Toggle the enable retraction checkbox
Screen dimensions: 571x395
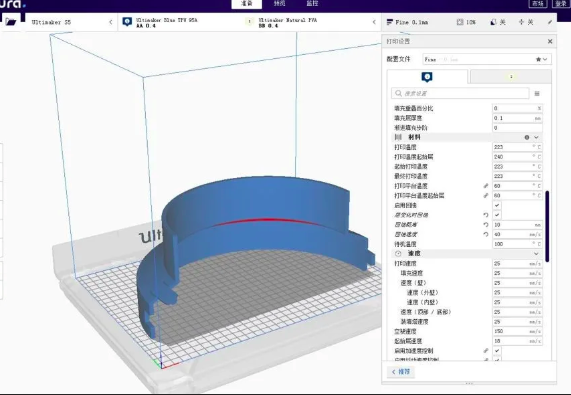pyautogui.click(x=497, y=205)
